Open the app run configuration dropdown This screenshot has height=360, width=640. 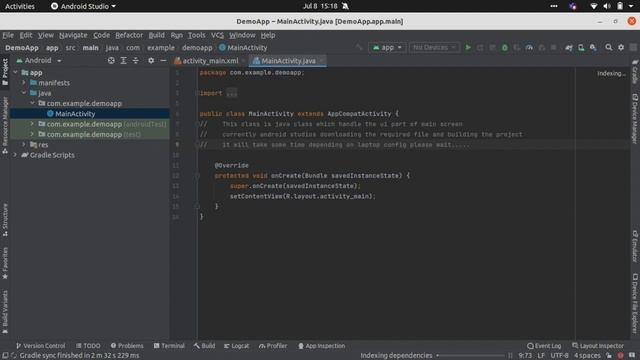pyautogui.click(x=387, y=47)
